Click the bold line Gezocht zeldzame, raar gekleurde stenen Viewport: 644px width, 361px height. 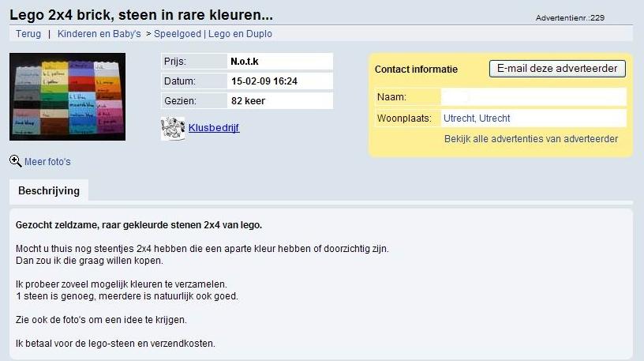(139, 225)
